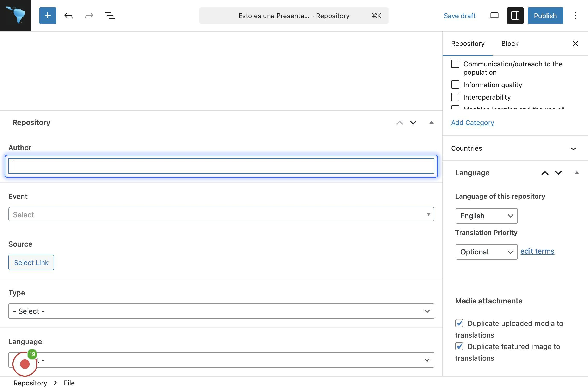Check the Information quality category
Viewport: 588px width, 389px height.
point(455,85)
